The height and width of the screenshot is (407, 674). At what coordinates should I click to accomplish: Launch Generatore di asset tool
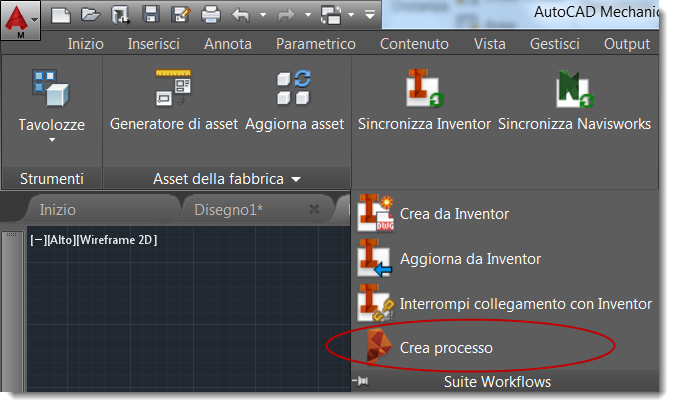[x=174, y=101]
